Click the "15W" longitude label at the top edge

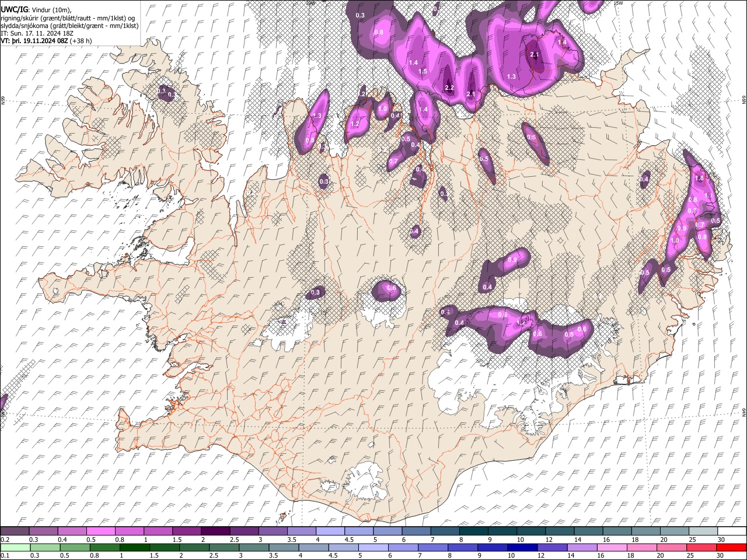click(619, 3)
